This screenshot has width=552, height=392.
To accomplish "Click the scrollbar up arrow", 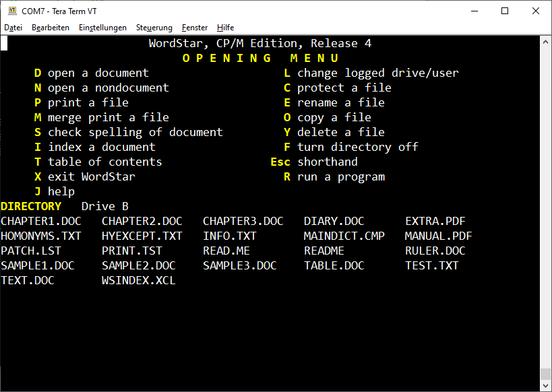I will pyautogui.click(x=546, y=41).
